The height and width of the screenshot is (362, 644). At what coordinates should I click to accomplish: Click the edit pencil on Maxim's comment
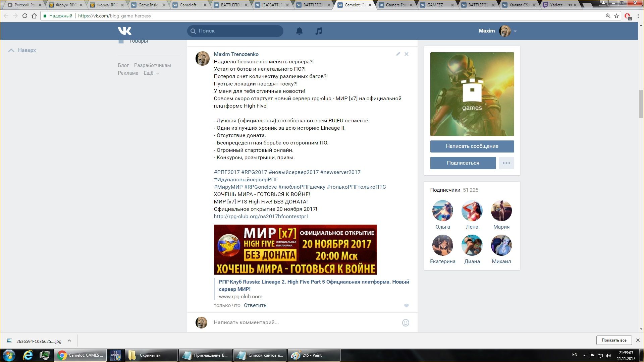coord(398,54)
